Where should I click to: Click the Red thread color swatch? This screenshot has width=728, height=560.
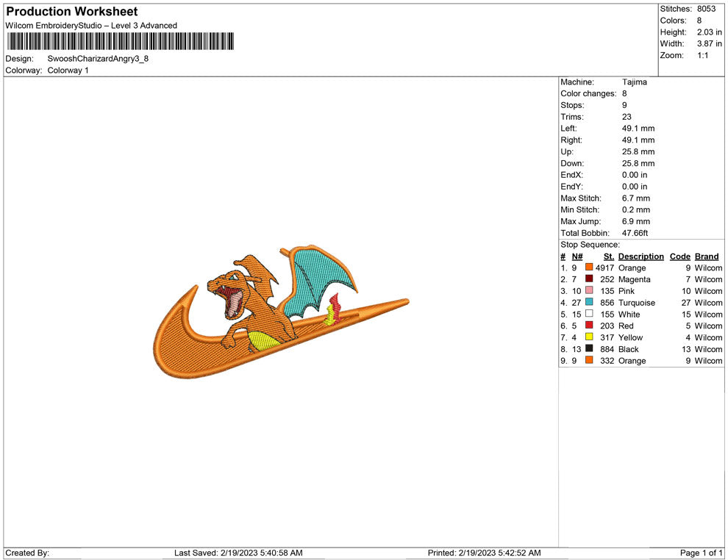click(589, 326)
